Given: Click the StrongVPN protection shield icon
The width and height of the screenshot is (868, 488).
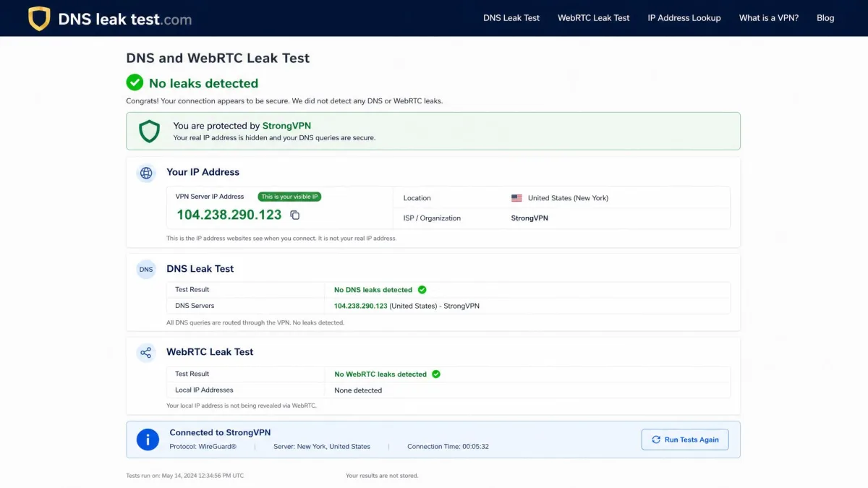Looking at the screenshot, I should coord(149,131).
